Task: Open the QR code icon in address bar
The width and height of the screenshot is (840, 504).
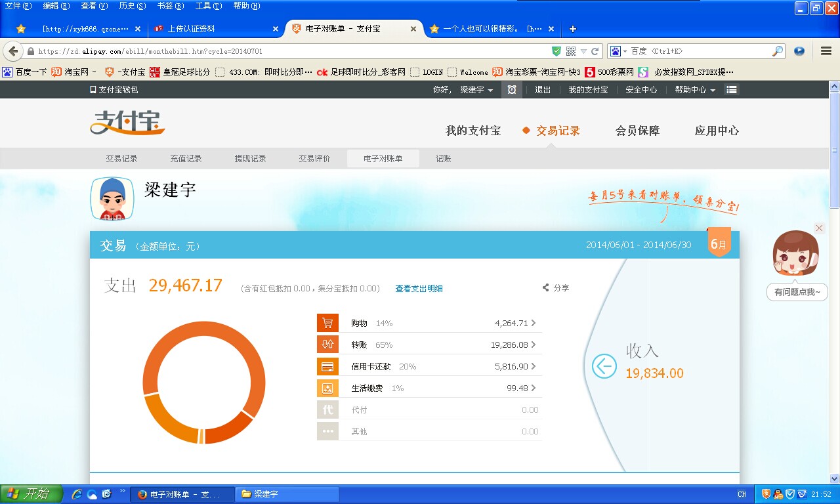Action: click(x=571, y=51)
